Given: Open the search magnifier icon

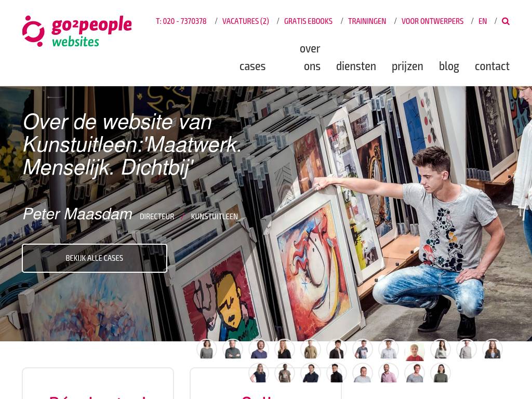Looking at the screenshot, I should tap(506, 21).
